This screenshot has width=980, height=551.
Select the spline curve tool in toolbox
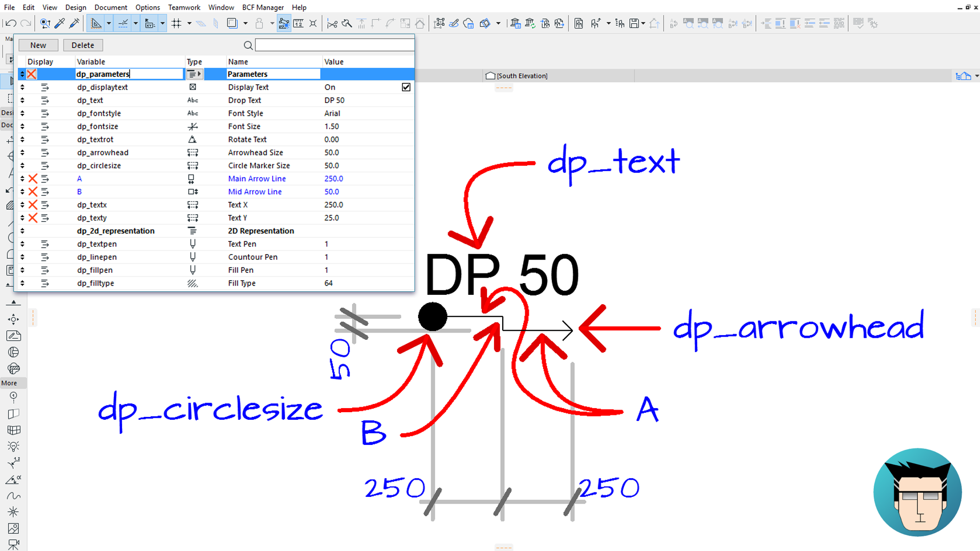click(13, 496)
